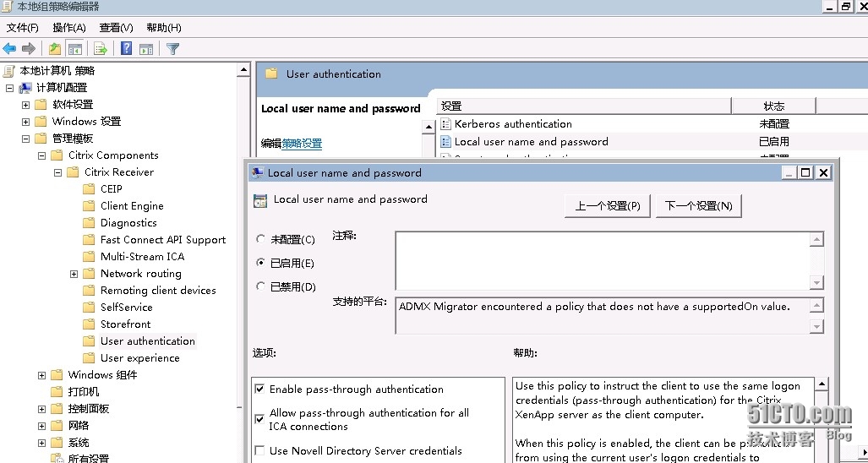
Task: Click the User authentication header folder icon
Action: [271, 74]
